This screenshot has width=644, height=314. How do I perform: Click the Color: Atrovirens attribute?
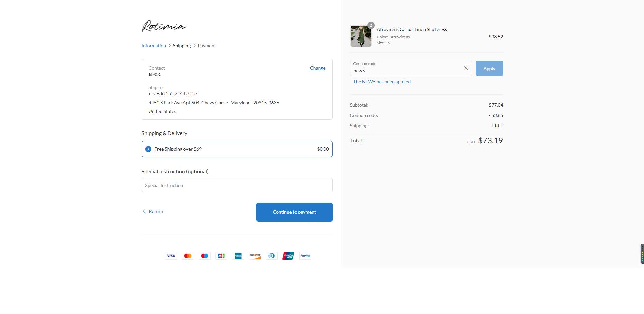click(393, 37)
